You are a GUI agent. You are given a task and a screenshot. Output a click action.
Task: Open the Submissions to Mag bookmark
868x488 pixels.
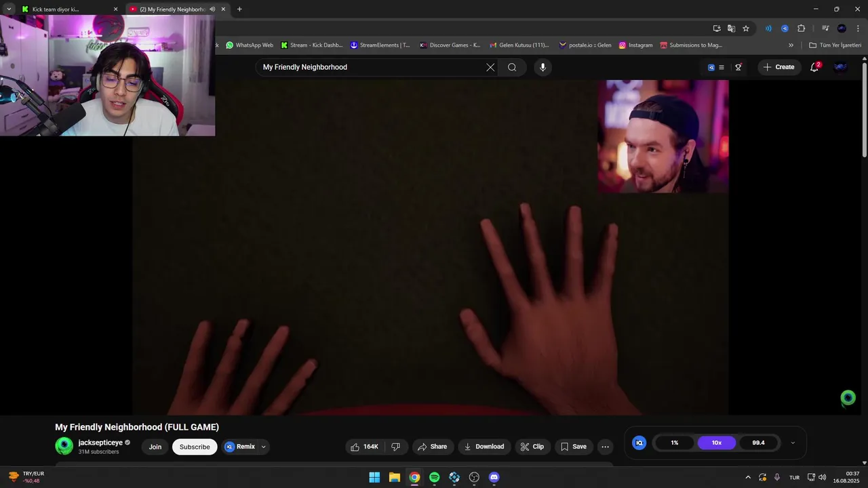tap(692, 45)
